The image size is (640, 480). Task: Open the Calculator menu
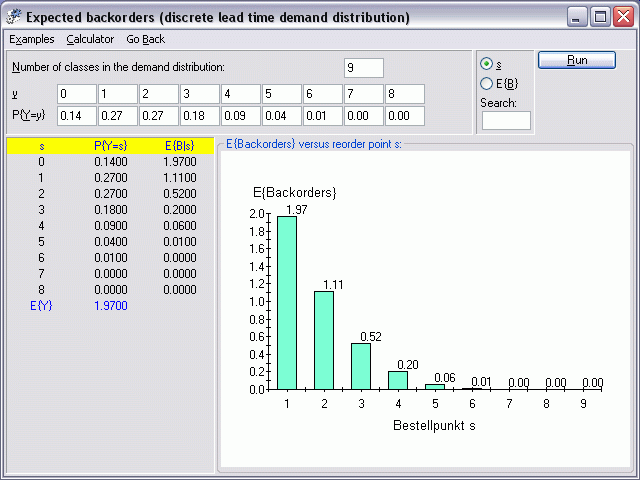coord(90,39)
